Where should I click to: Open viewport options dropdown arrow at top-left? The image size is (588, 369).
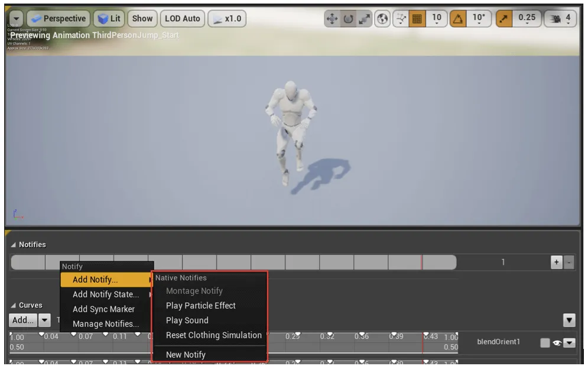pos(16,18)
